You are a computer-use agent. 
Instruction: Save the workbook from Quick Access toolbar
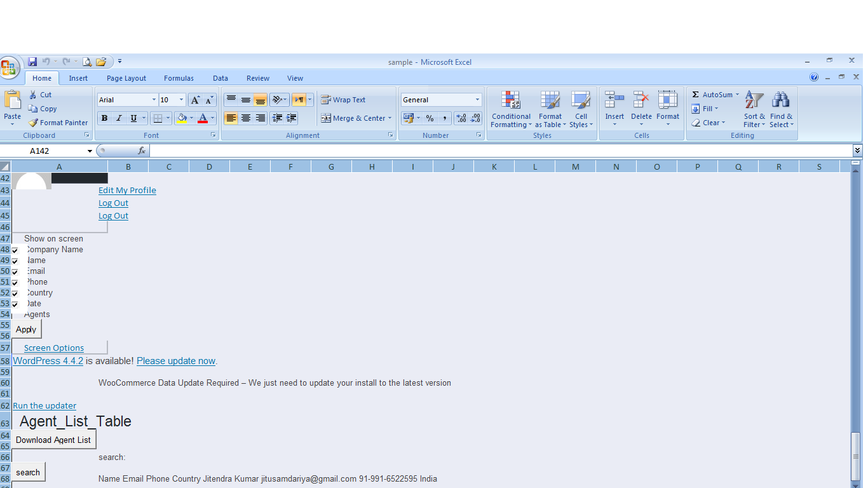pos(32,62)
